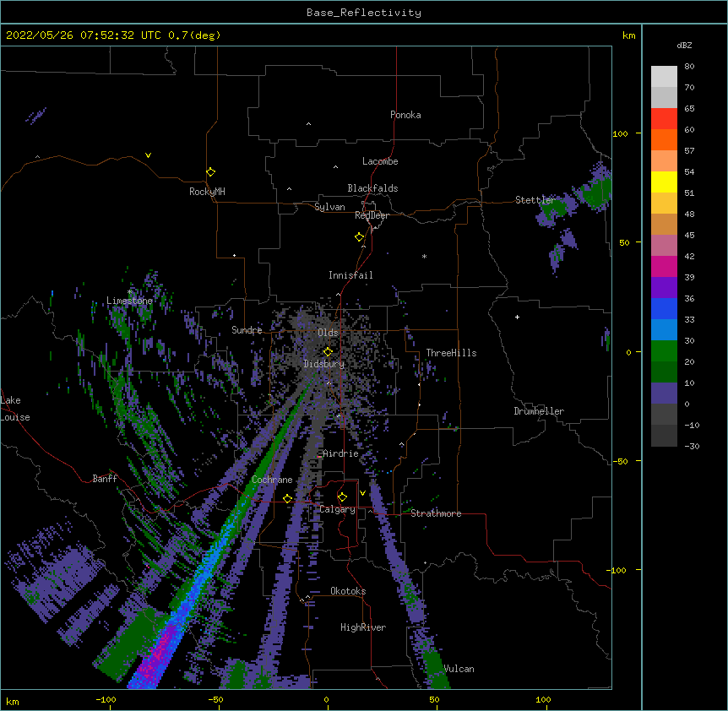Click the Sundre town label
The image size is (728, 711).
click(x=247, y=330)
